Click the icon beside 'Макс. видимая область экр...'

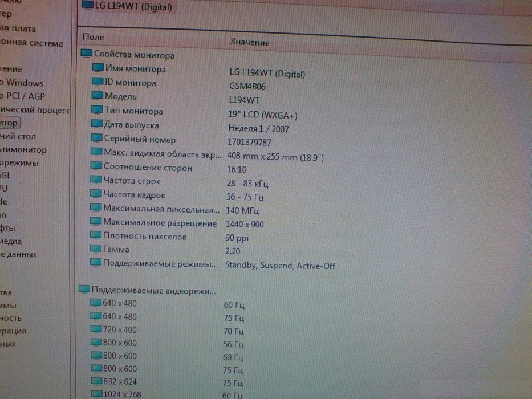tap(96, 152)
